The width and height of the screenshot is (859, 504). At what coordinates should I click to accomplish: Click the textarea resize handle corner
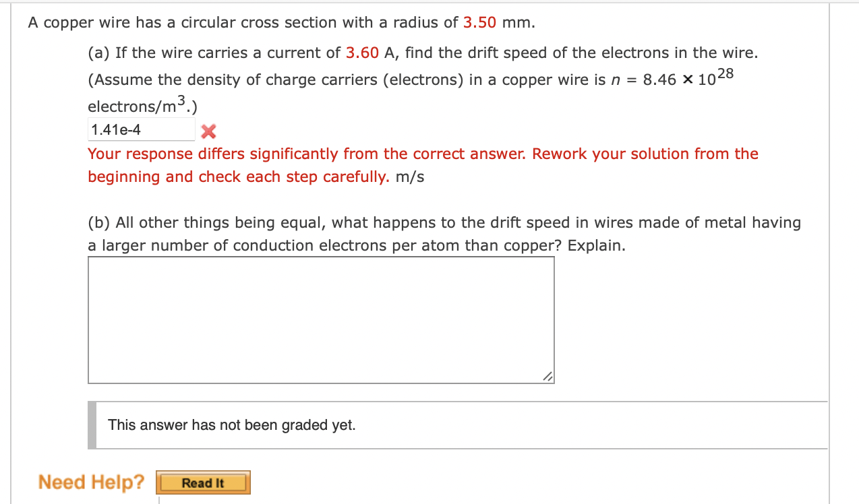click(548, 377)
